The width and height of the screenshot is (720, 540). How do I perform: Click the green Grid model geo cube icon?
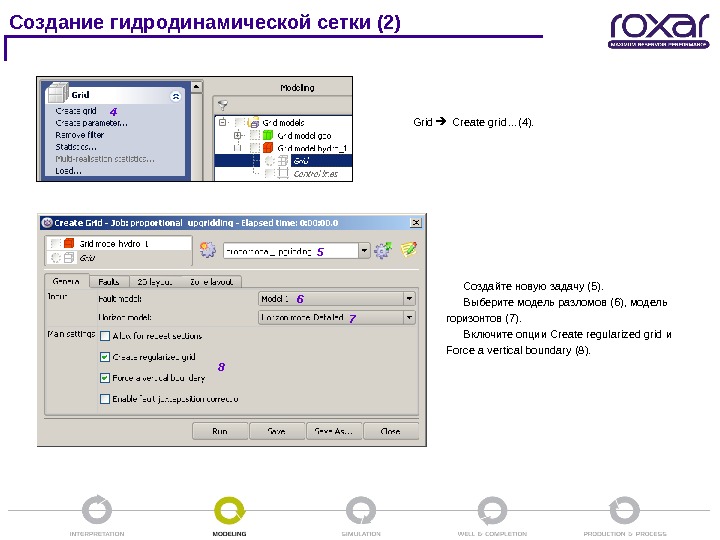click(268, 135)
